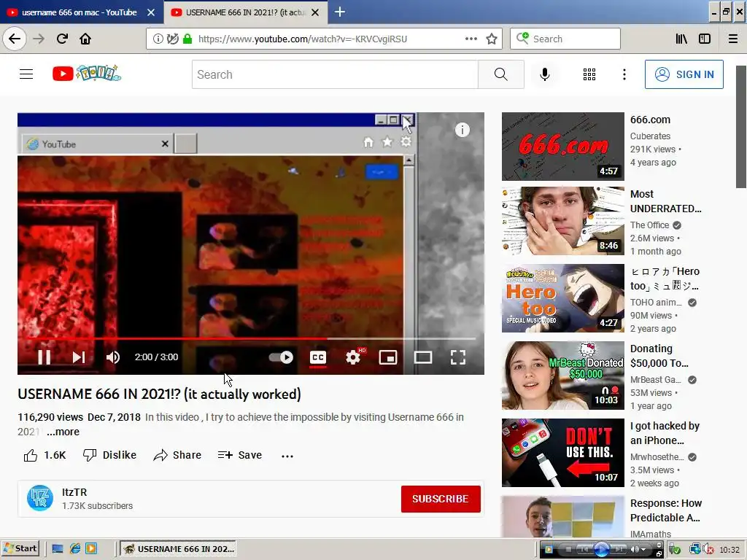Dislike the video

coord(109,455)
